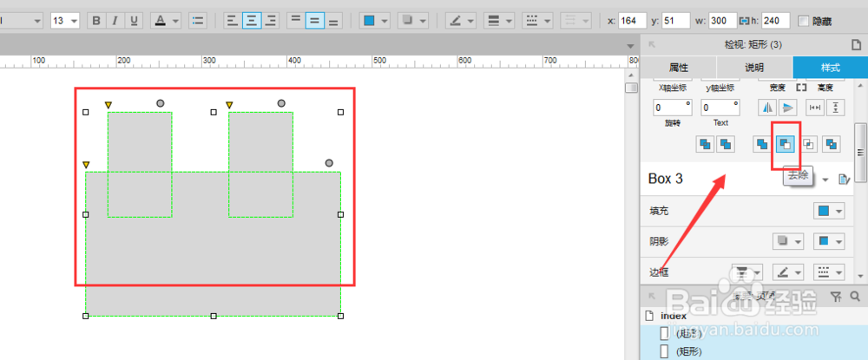
Task: Align text center horizontally in toolbar
Action: [252, 21]
